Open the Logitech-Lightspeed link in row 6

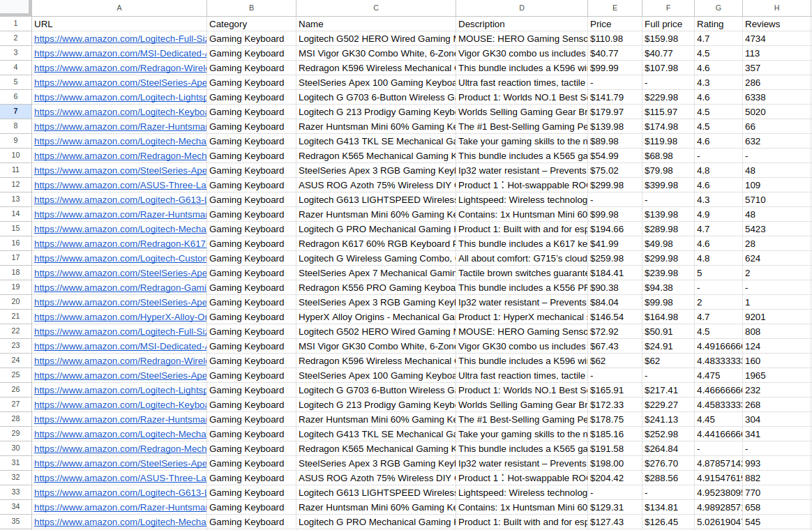(120, 98)
